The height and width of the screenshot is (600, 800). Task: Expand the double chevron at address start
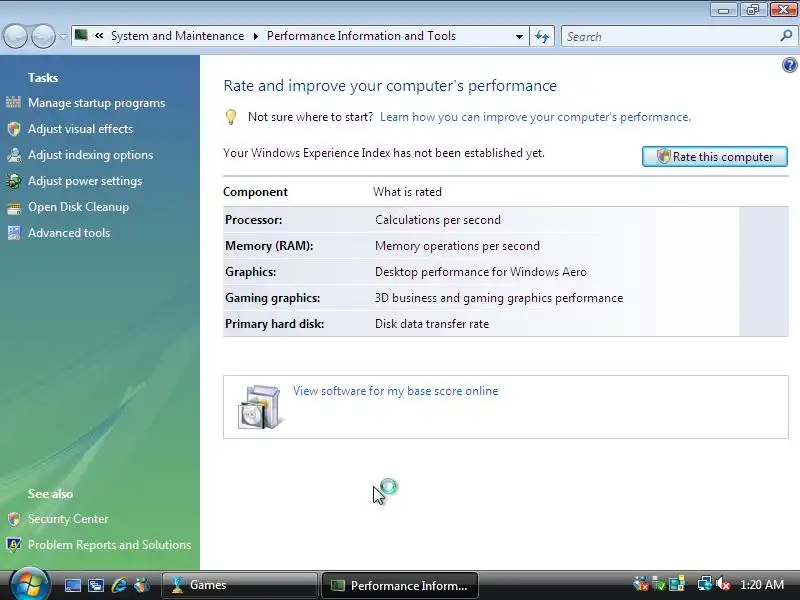(99, 36)
